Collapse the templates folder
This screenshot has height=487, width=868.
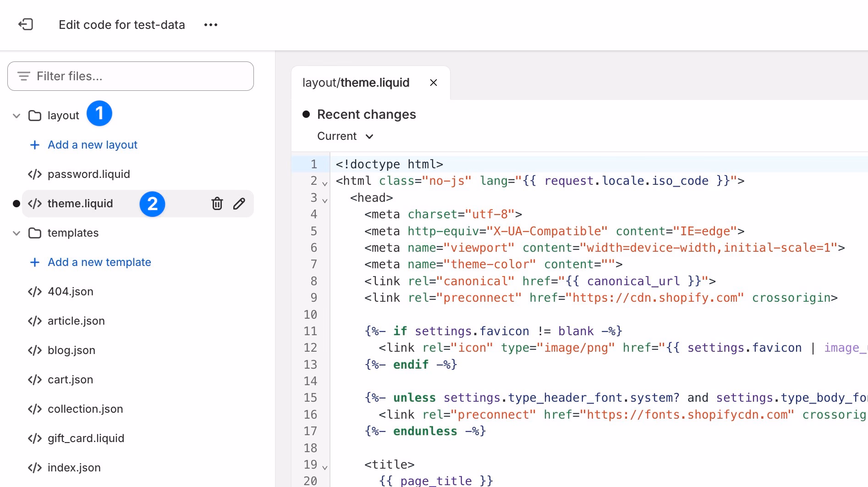16,233
